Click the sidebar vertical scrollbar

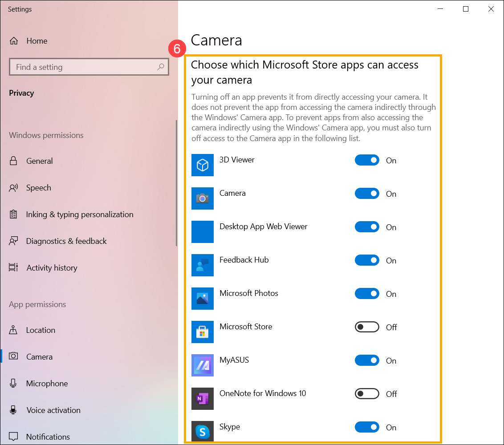(x=176, y=183)
